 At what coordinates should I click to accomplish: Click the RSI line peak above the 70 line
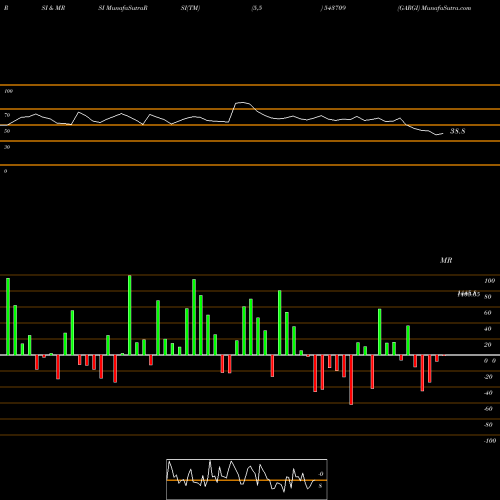(242, 103)
